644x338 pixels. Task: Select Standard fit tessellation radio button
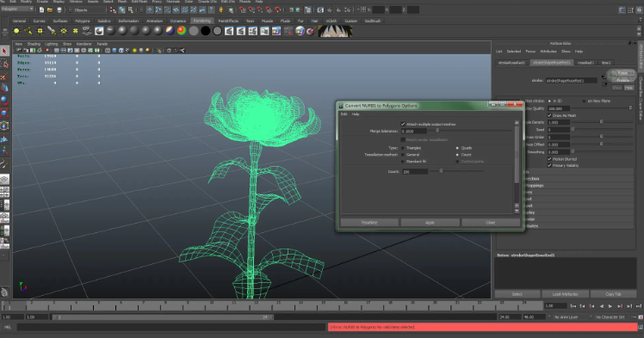(x=403, y=161)
